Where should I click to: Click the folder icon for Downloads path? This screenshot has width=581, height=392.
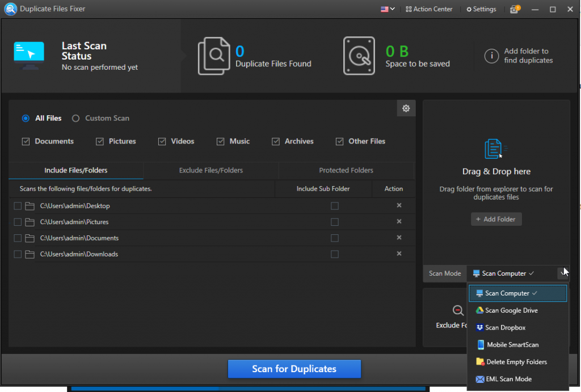[30, 254]
